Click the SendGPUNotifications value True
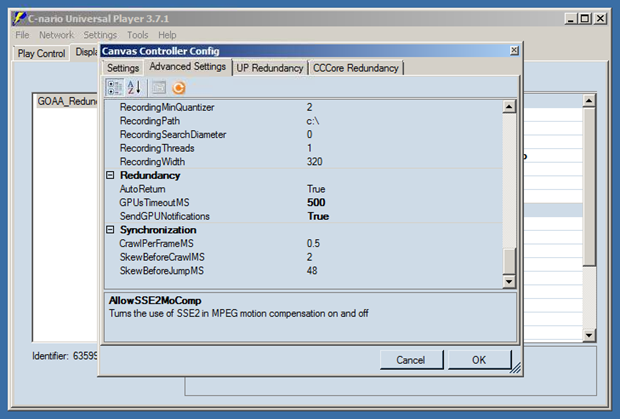620x419 pixels. coord(318,216)
